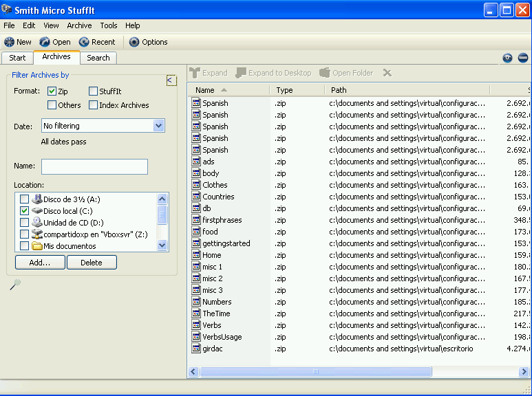
Task: Click the horizontal scrollbar left arrow
Action: click(x=193, y=371)
